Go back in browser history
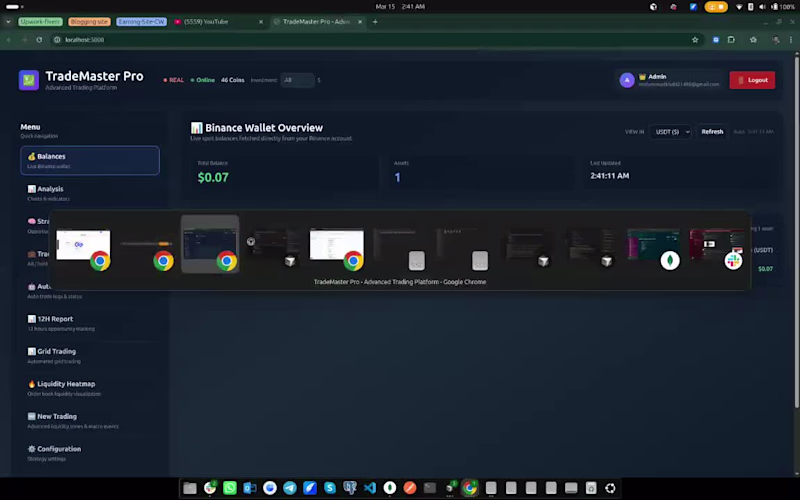The height and width of the screenshot is (500, 800). pos(9,40)
